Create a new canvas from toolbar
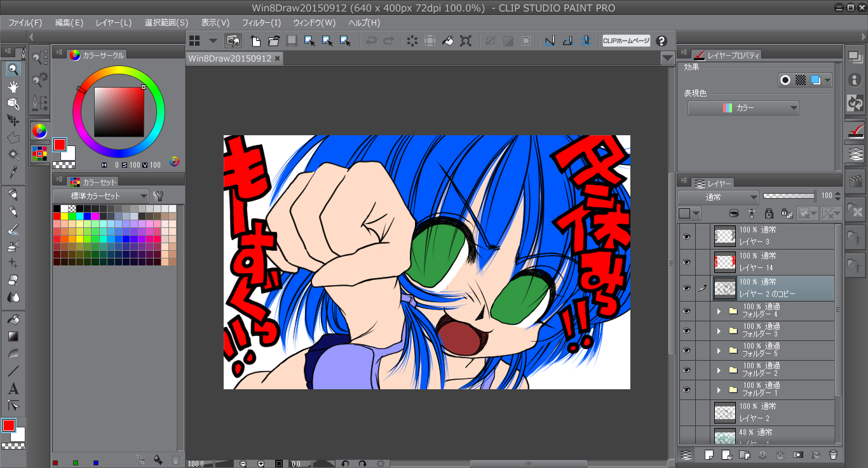Image resolution: width=868 pixels, height=468 pixels. point(256,41)
